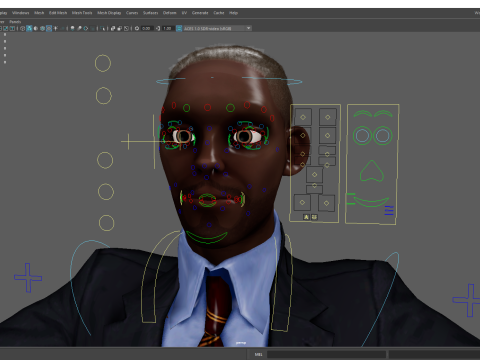The height and width of the screenshot is (360, 480).
Task: Select bottom-left diamond slider control
Action: 302,202
